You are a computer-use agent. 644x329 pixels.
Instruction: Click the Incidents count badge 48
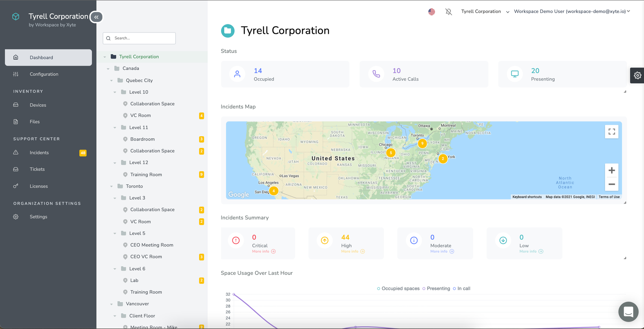83,153
